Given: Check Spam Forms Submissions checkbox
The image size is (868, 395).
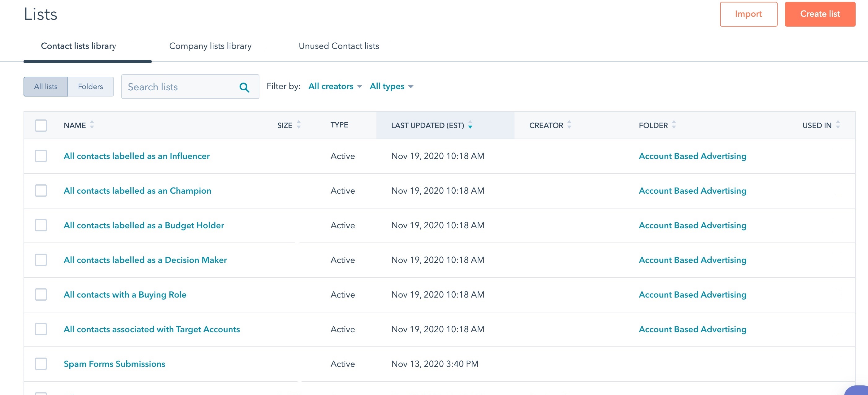Looking at the screenshot, I should coord(41,364).
